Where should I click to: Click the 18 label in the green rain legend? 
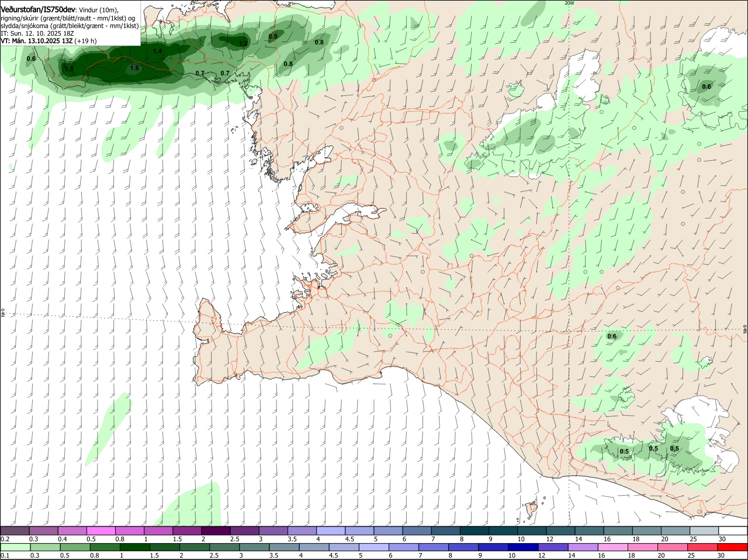(x=632, y=555)
